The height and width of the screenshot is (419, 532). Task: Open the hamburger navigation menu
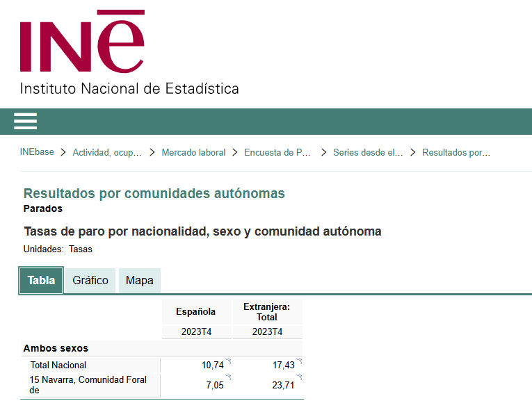point(25,122)
